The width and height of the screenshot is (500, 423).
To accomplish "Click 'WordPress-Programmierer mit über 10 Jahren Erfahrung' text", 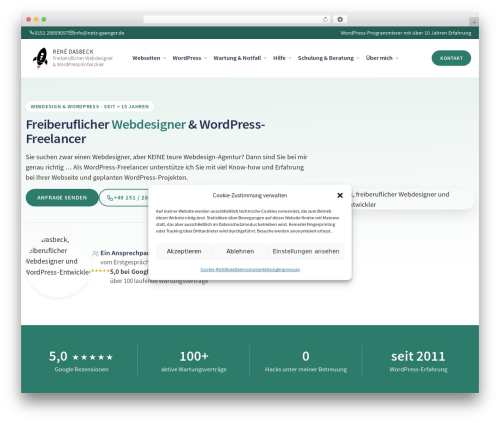I will [406, 33].
